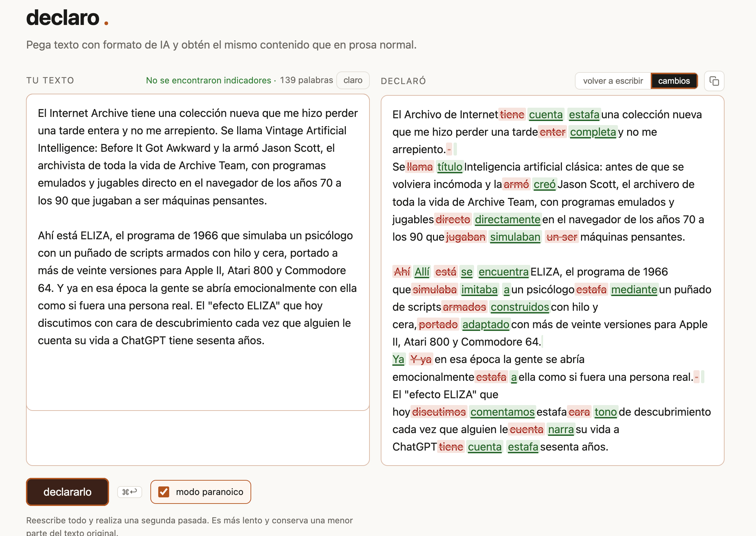Click the inserted word 'mediante'
Image resolution: width=756 pixels, height=536 pixels.
tap(634, 290)
